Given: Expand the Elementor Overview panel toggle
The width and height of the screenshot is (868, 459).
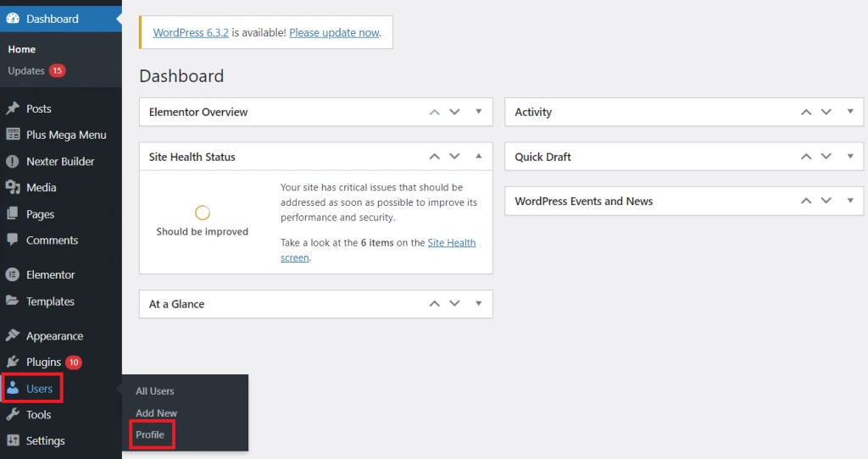Looking at the screenshot, I should [479, 112].
